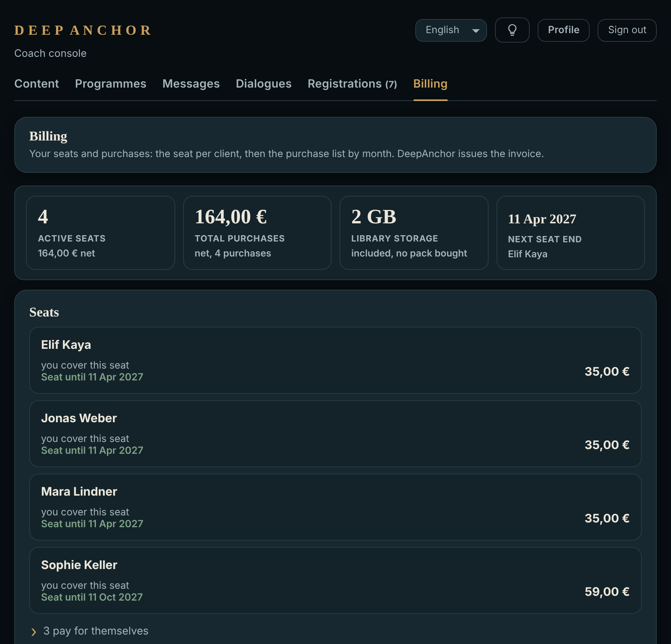Switch to the Programmes tab
Viewport: 671px width, 644px height.
(x=110, y=84)
